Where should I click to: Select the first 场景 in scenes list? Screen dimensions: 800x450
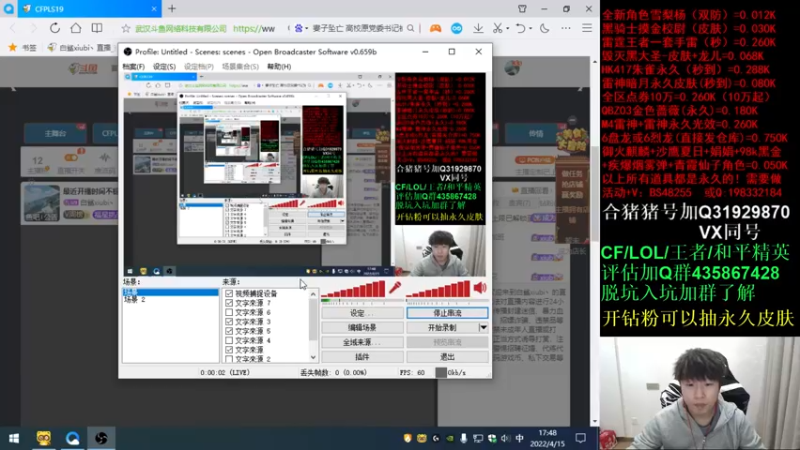click(x=170, y=292)
